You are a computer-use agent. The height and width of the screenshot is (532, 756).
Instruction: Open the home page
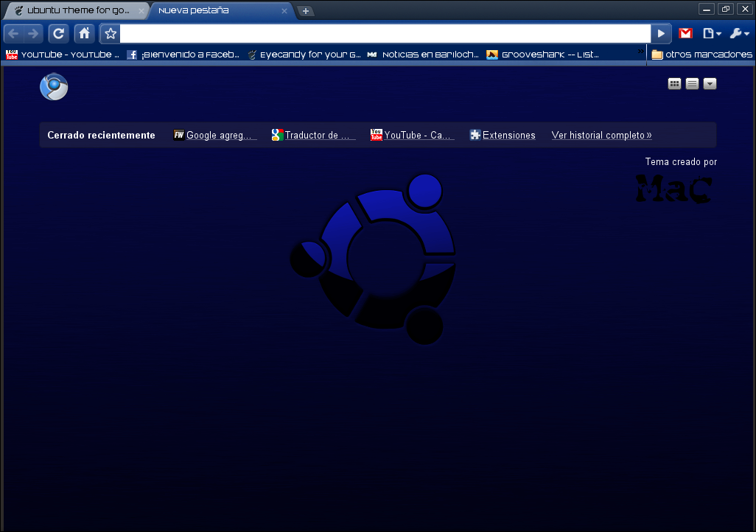pos(85,33)
